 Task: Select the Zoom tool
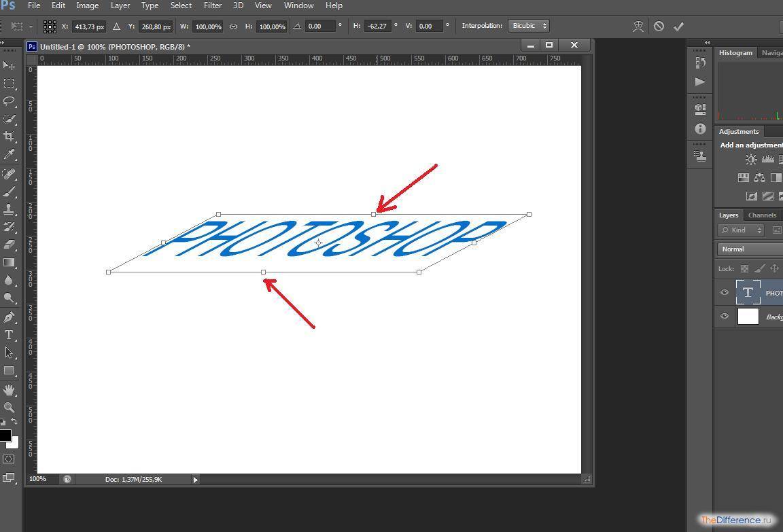pyautogui.click(x=9, y=408)
